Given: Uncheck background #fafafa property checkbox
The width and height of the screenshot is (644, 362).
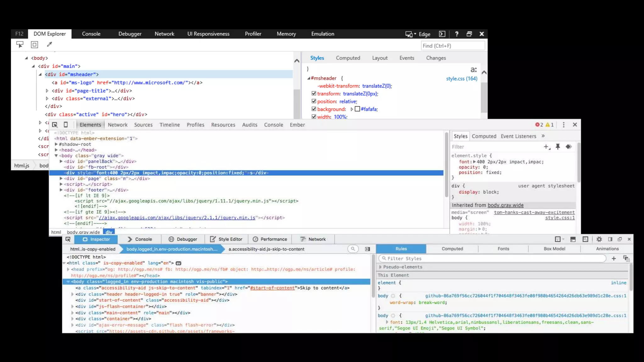Looking at the screenshot, I should [314, 109].
